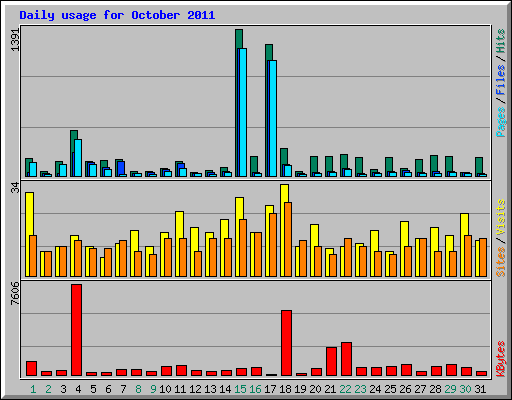Click day 9 on the x-axis

pyautogui.click(x=153, y=389)
